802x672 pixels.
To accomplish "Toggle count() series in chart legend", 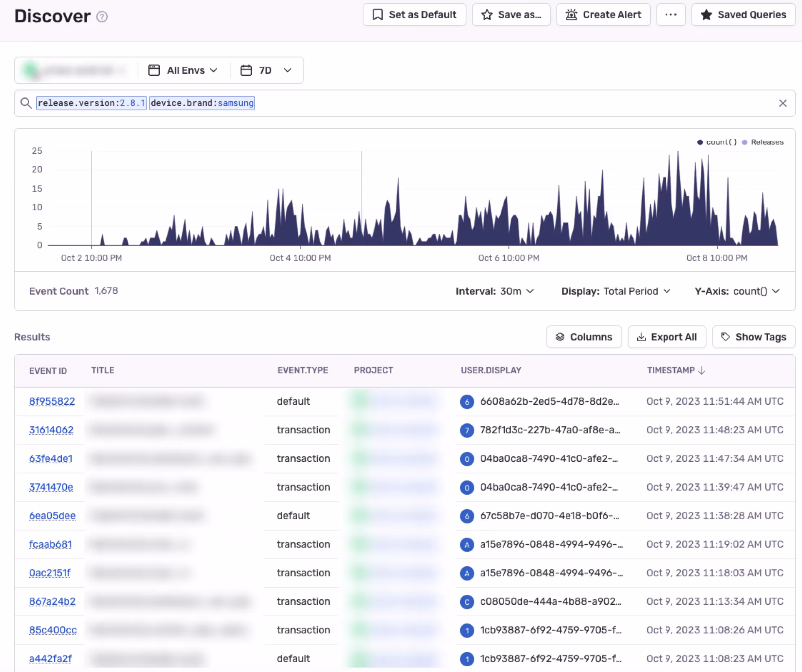I will 717,142.
